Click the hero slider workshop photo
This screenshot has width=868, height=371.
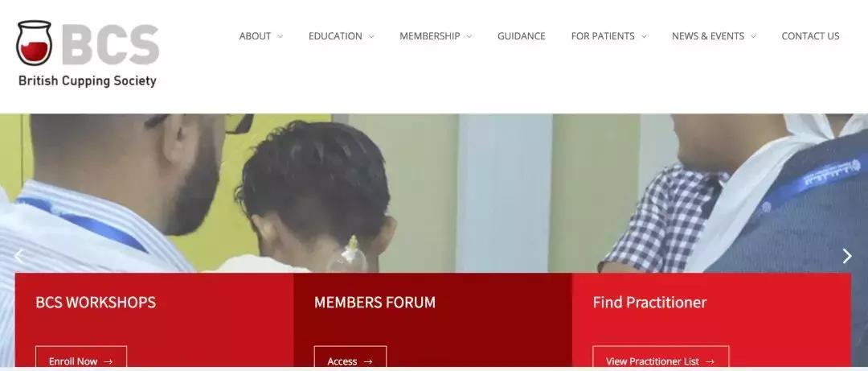tap(434, 193)
